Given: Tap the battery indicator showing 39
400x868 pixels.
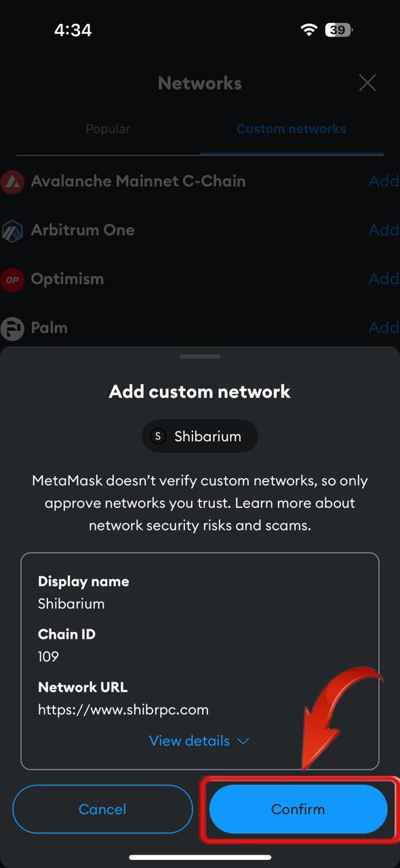Looking at the screenshot, I should (339, 30).
